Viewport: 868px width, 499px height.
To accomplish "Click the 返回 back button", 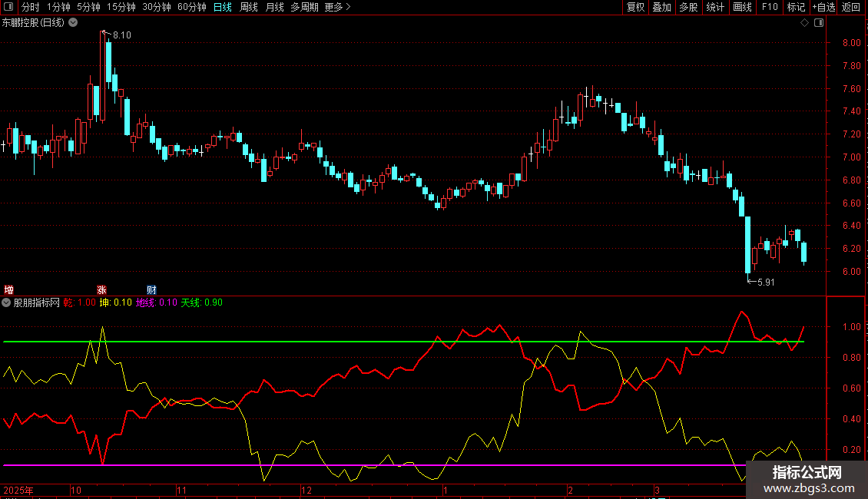I will [851, 7].
